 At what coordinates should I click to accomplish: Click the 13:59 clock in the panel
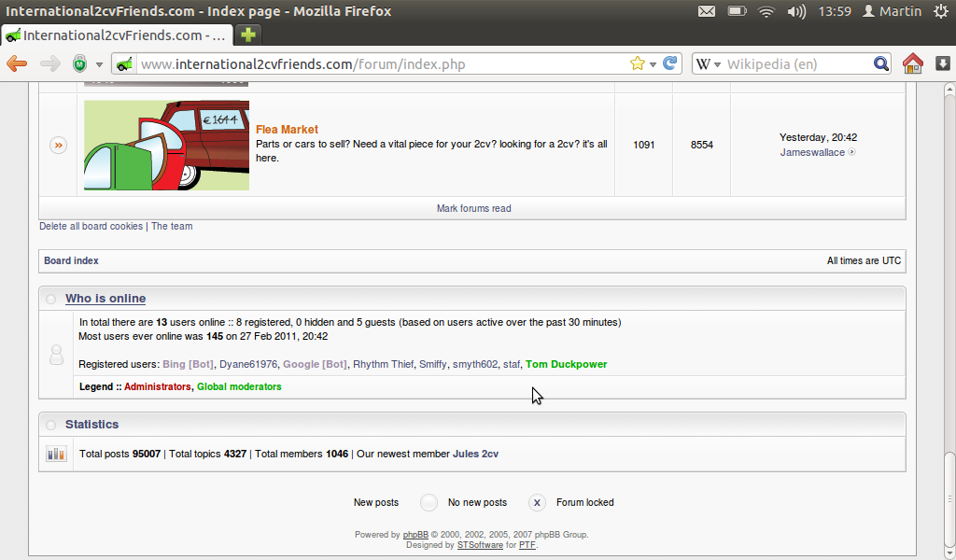point(834,11)
